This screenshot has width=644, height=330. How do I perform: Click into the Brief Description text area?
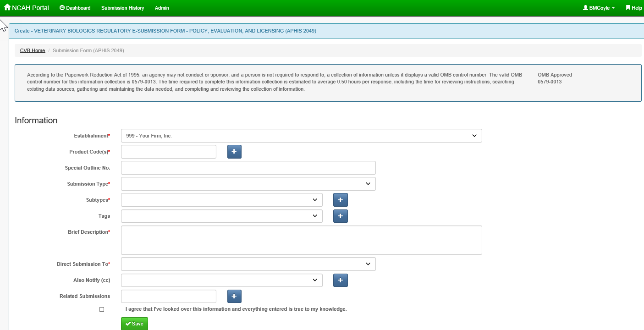301,240
